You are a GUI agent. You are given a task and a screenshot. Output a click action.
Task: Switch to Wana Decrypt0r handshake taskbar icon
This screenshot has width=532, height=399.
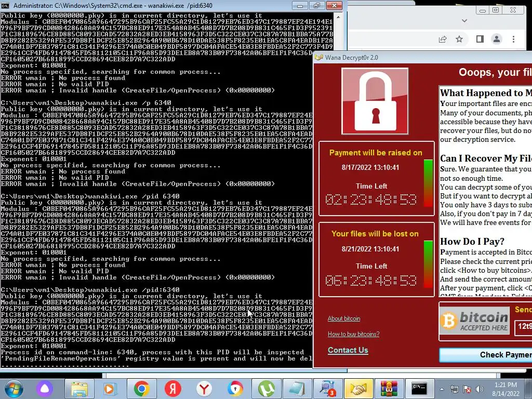pyautogui.click(x=358, y=389)
